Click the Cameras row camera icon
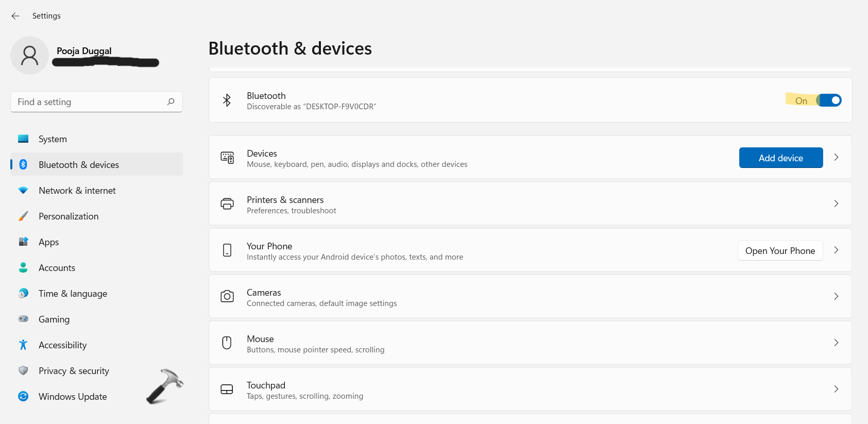This screenshot has height=424, width=868. pos(227,296)
